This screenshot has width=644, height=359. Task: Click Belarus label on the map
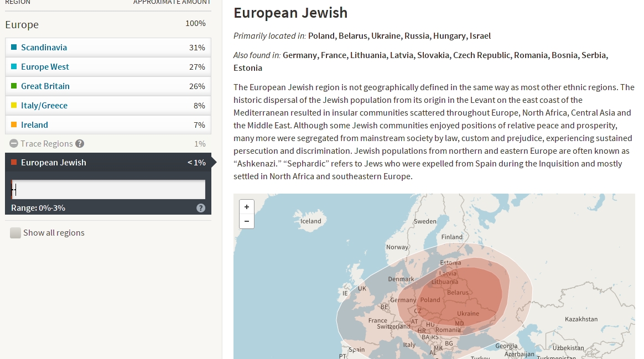pyautogui.click(x=458, y=293)
